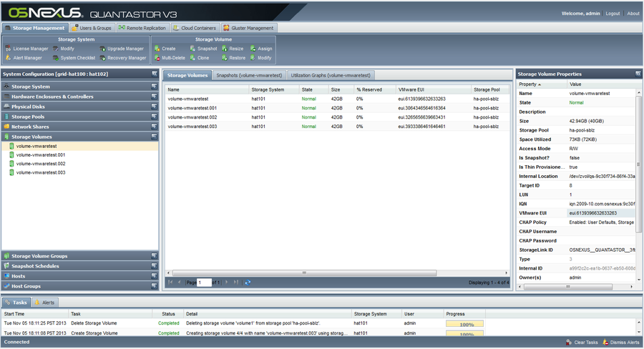Click the About link
Image resolution: width=644 pixels, height=349 pixels.
633,14
